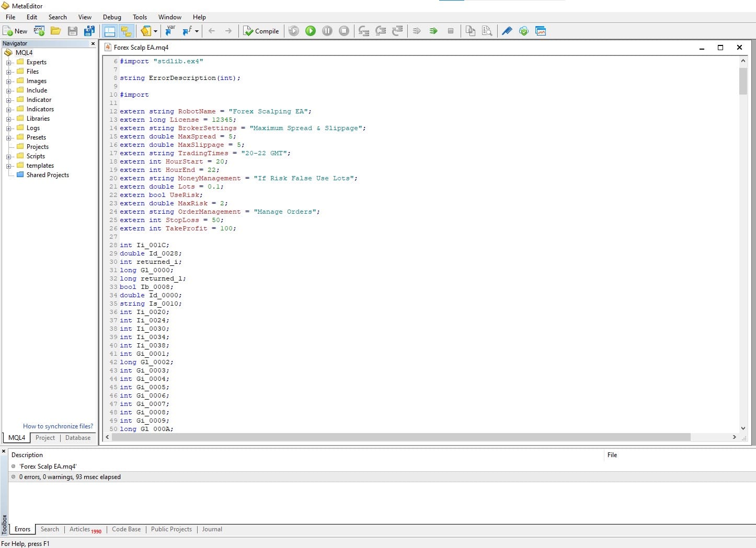Select the Logs folder in Navigator

tap(33, 128)
